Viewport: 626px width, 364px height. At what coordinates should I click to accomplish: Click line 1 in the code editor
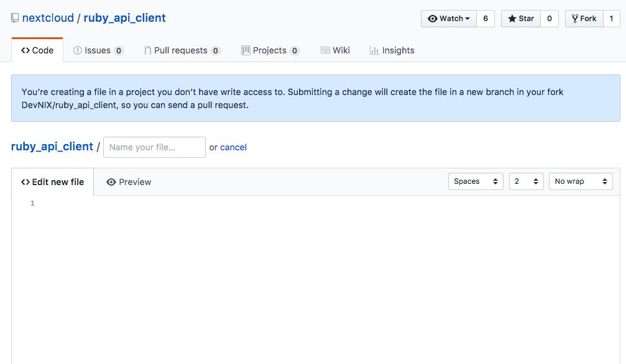328,203
